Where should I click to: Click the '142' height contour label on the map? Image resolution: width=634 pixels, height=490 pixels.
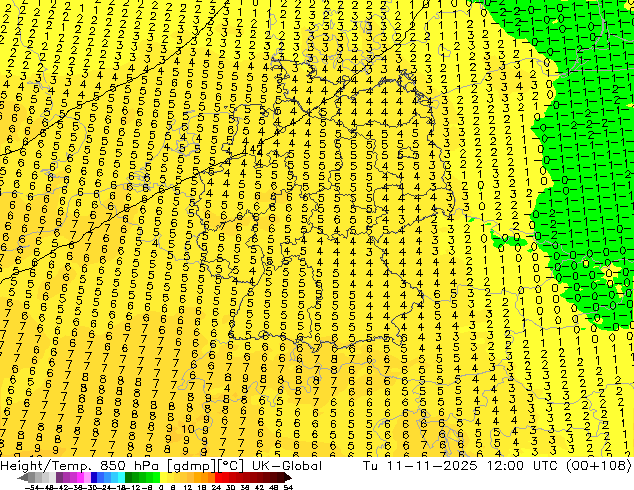click(x=253, y=150)
